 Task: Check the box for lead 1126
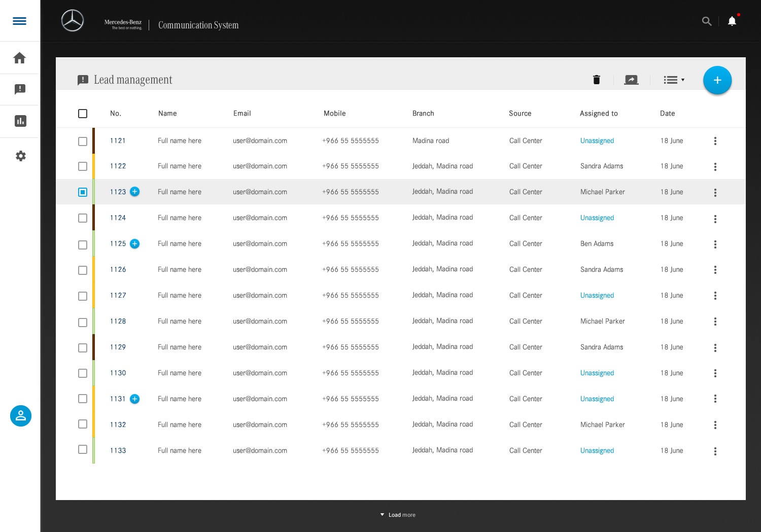(83, 270)
